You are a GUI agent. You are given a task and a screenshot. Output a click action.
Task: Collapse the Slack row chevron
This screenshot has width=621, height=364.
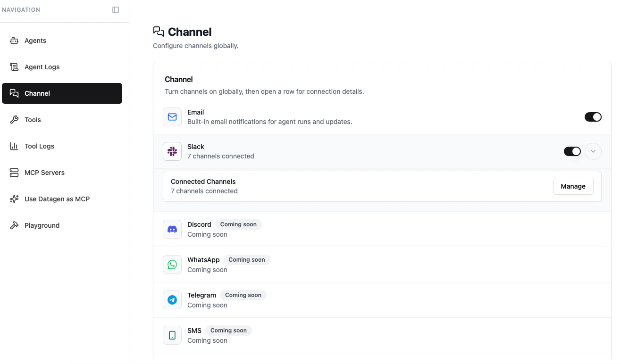593,151
